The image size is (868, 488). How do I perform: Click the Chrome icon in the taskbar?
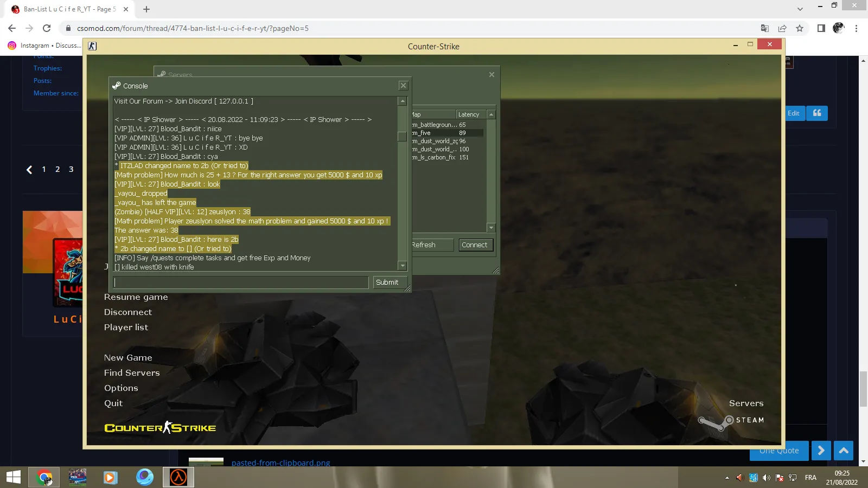click(x=44, y=477)
